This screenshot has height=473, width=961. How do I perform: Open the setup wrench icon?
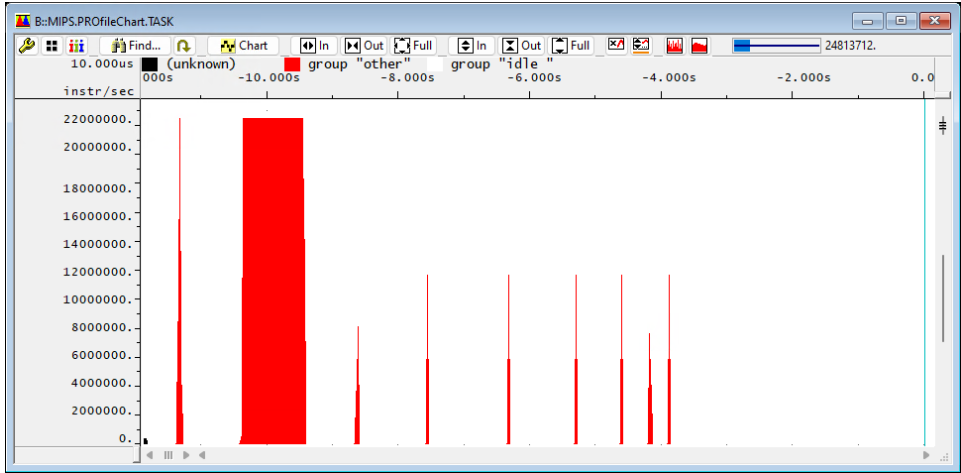pos(28,46)
